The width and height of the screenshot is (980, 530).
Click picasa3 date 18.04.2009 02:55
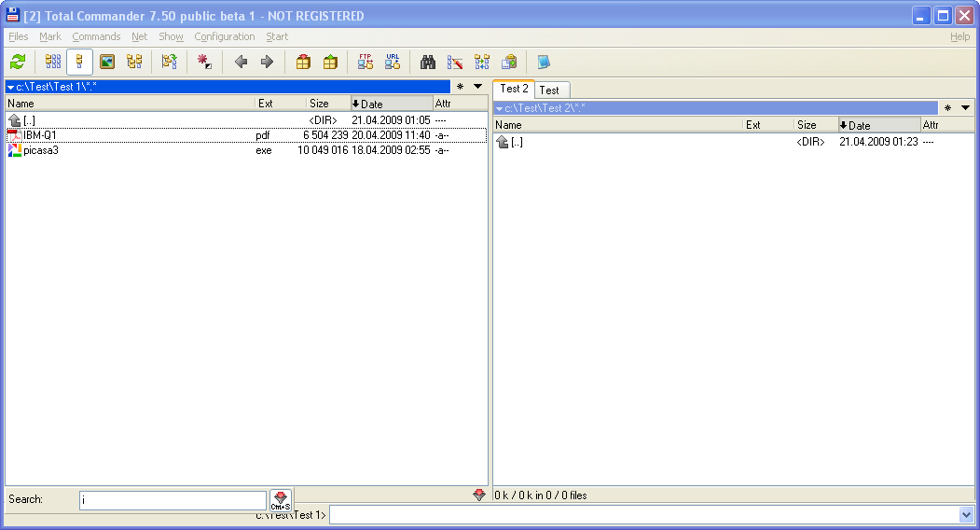tap(391, 150)
